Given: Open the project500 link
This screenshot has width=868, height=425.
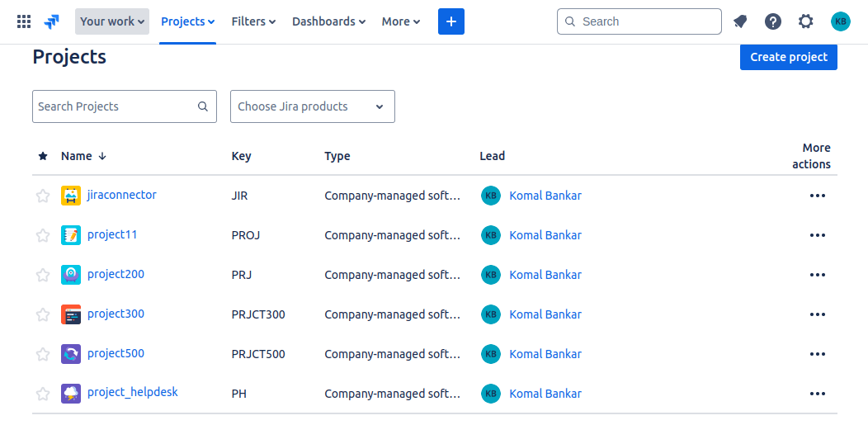Looking at the screenshot, I should tap(116, 353).
